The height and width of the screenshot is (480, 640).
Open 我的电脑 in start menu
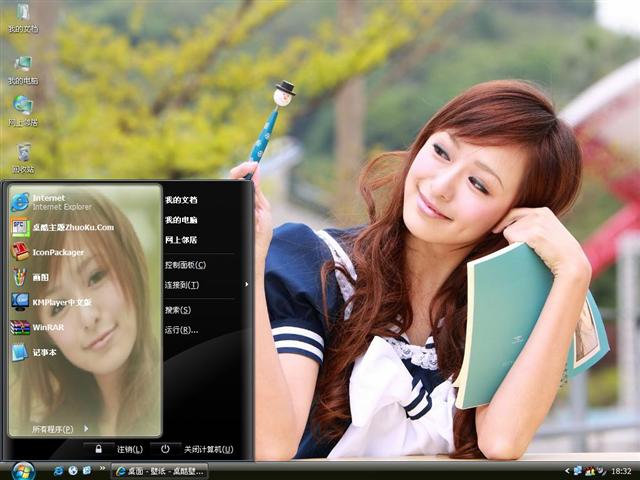click(x=181, y=220)
